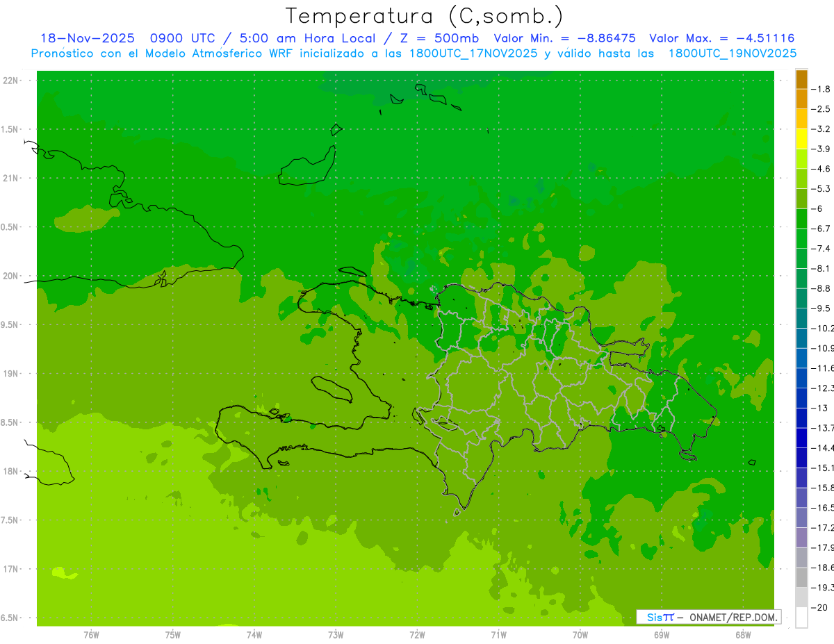Click the '-12.3' legend value
Viewport: 834px width, 644px height.
(823, 388)
